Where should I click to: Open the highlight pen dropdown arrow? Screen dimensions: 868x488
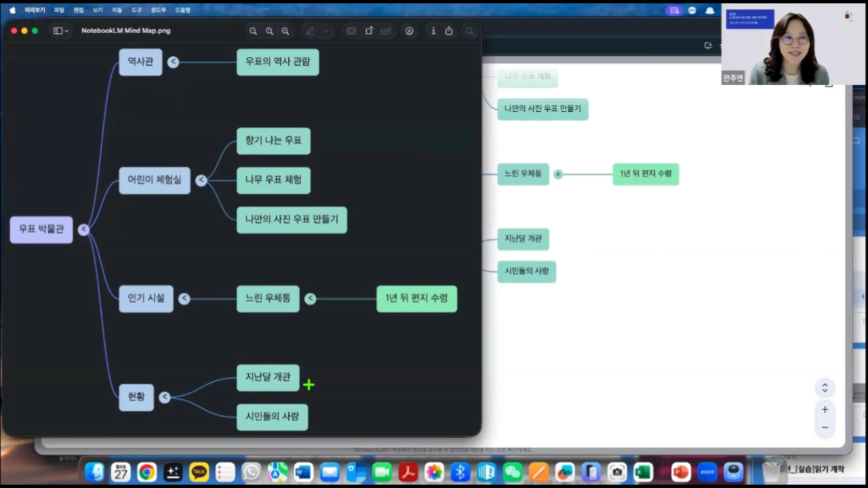[326, 31]
